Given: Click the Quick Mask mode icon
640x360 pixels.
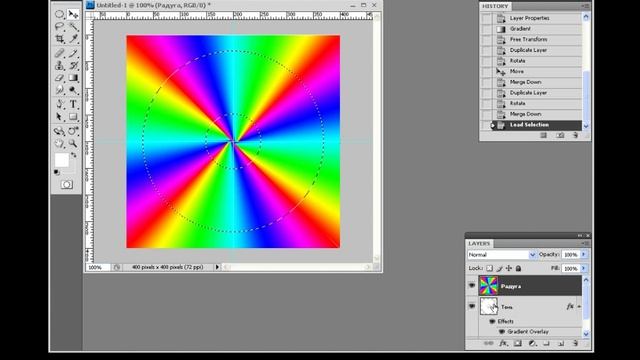Looking at the screenshot, I should [67, 184].
